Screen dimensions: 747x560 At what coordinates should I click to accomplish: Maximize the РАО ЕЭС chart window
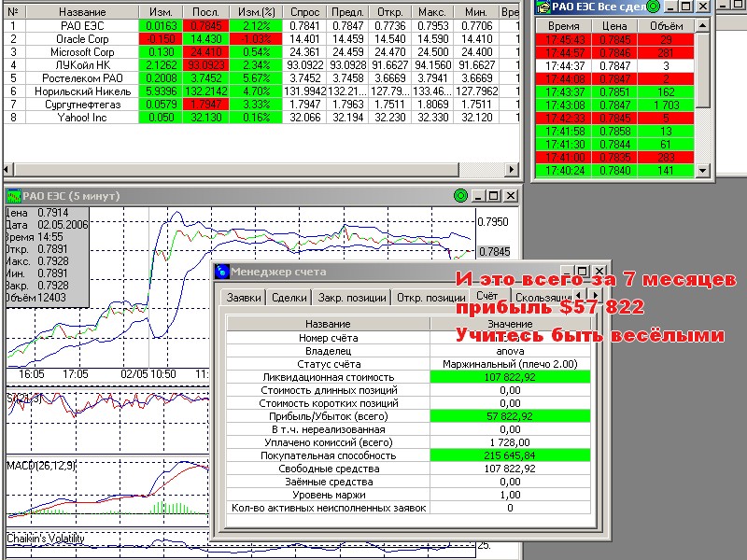495,196
